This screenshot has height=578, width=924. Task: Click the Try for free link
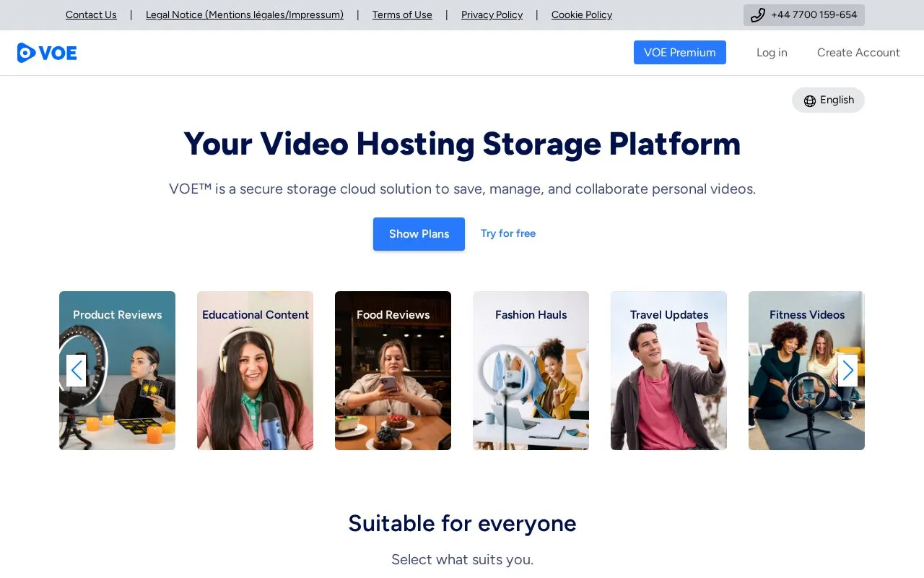pyautogui.click(x=508, y=233)
